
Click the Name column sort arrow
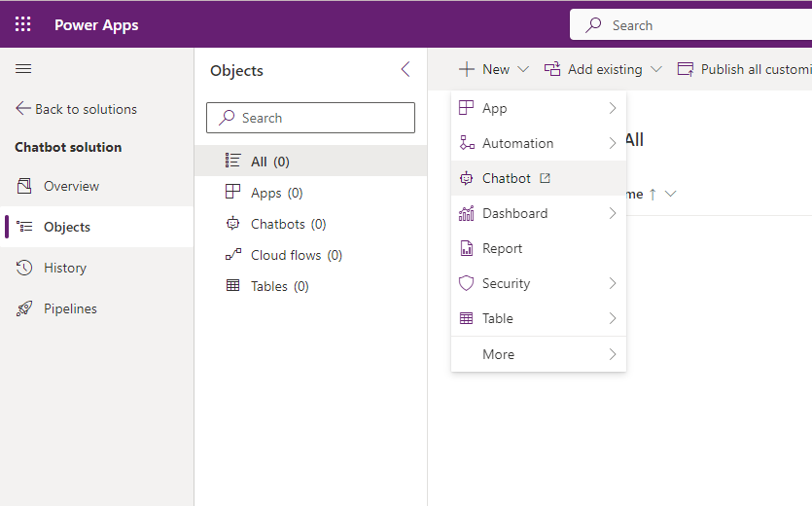pos(653,194)
